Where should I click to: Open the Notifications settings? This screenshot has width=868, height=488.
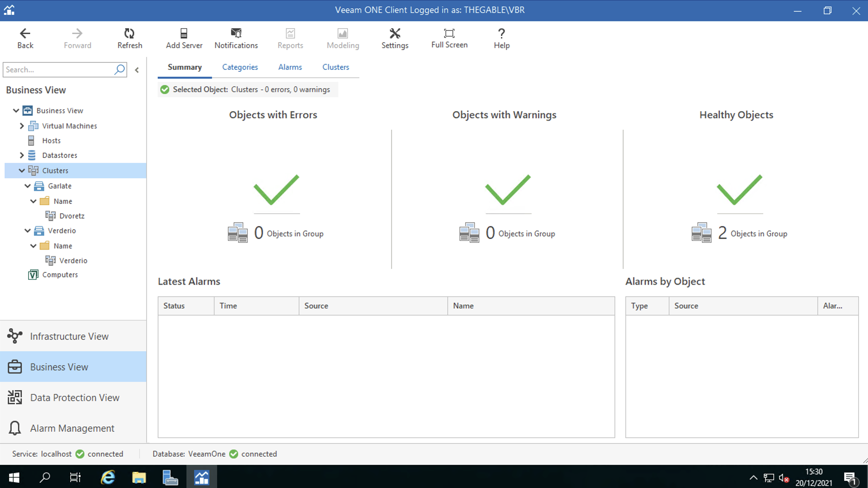click(x=236, y=38)
